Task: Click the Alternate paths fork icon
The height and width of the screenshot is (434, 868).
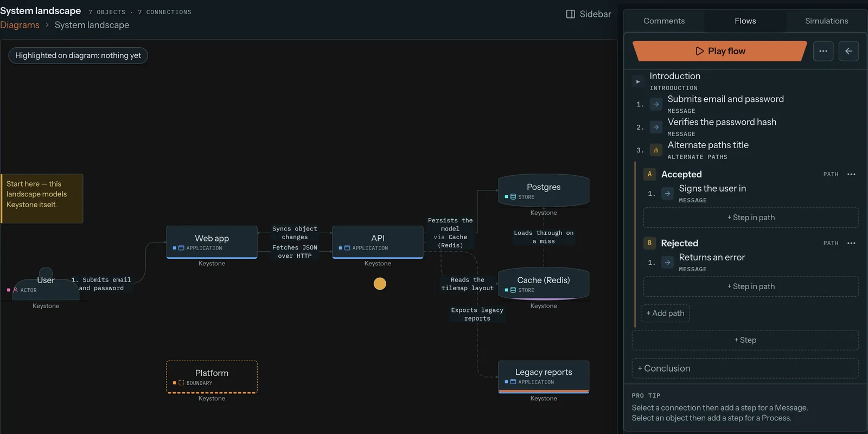Action: pos(656,150)
